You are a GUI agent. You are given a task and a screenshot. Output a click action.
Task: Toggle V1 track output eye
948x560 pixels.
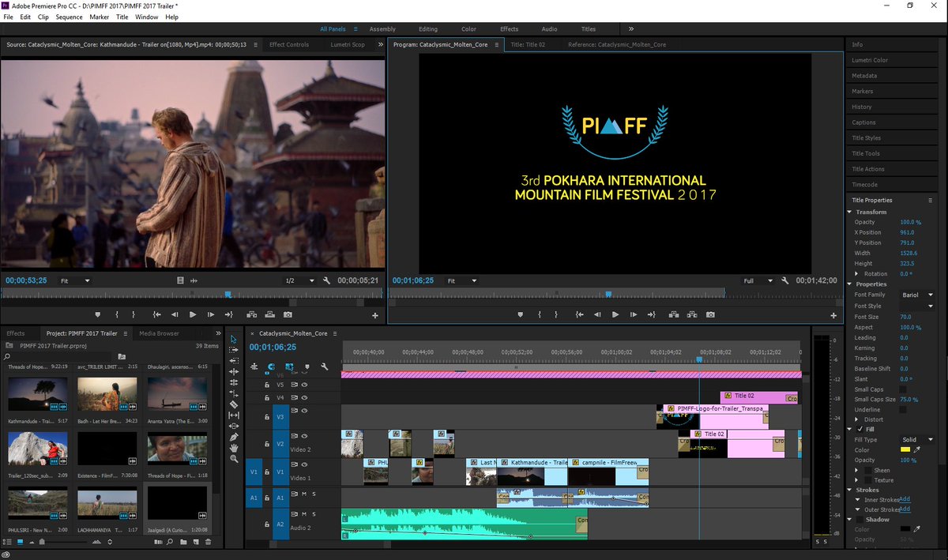(304, 464)
